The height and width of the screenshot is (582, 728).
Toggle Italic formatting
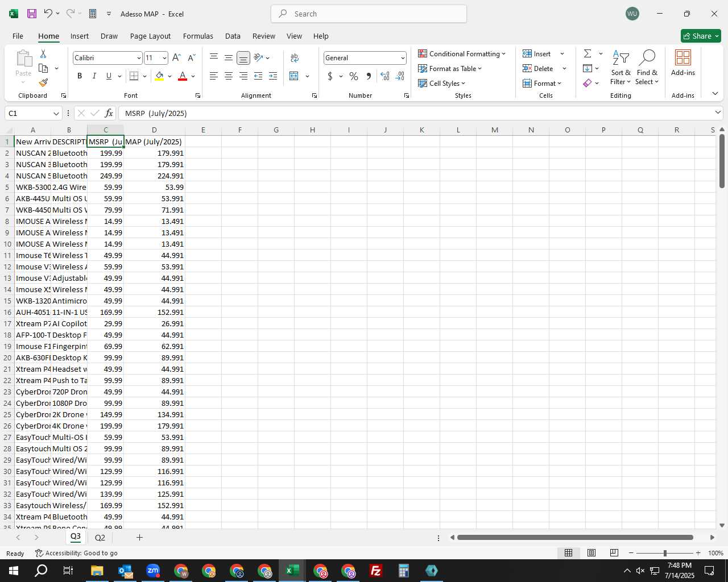94,76
